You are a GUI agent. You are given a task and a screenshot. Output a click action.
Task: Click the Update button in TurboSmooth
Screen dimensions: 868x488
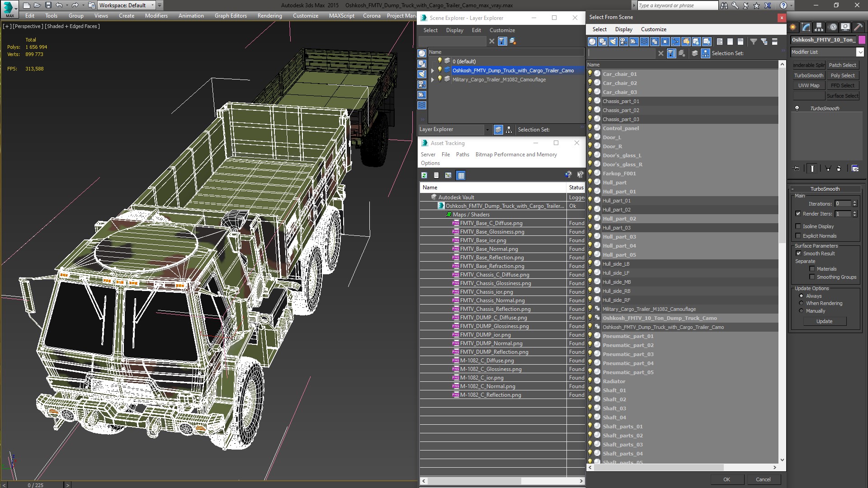[x=825, y=322]
